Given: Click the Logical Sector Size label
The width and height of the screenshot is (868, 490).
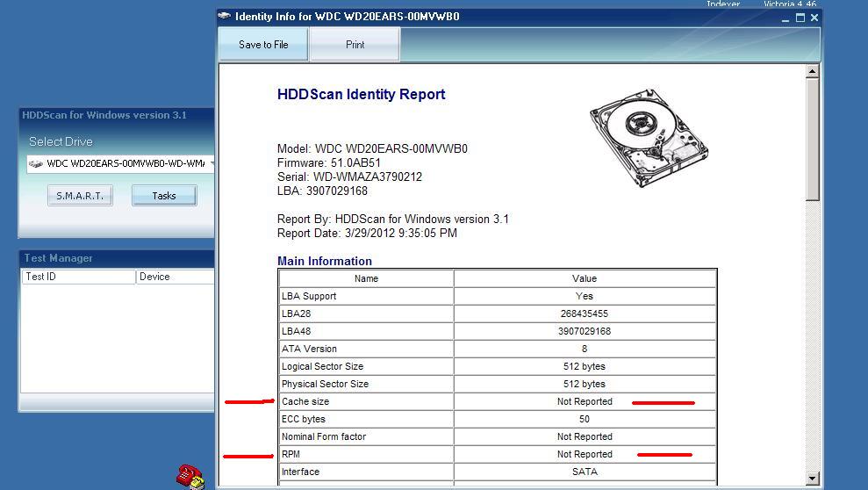Looking at the screenshot, I should point(322,366).
